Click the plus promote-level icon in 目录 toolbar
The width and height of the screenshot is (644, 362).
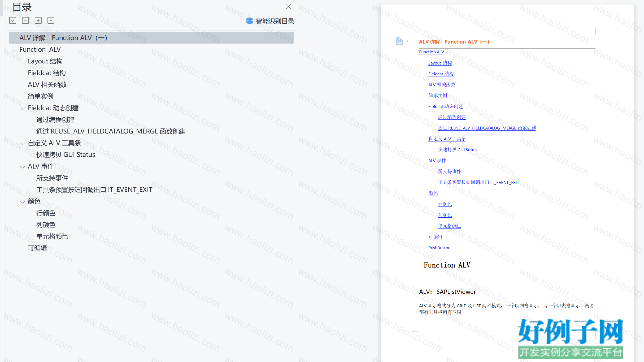tap(38, 20)
